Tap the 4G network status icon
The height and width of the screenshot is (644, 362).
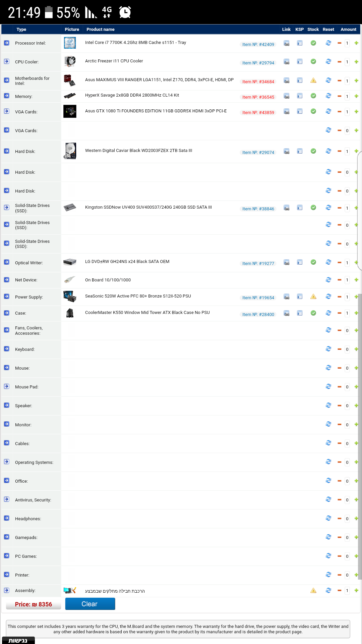point(107,12)
